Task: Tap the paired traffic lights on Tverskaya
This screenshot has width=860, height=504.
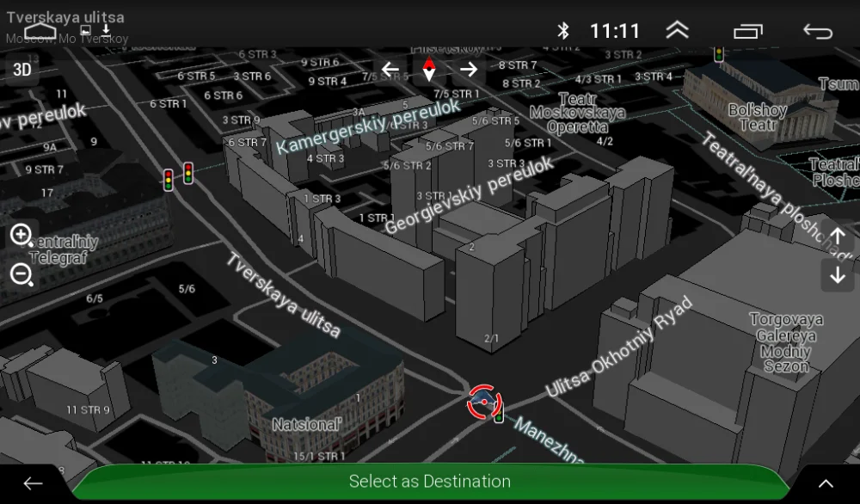Action: tap(178, 176)
